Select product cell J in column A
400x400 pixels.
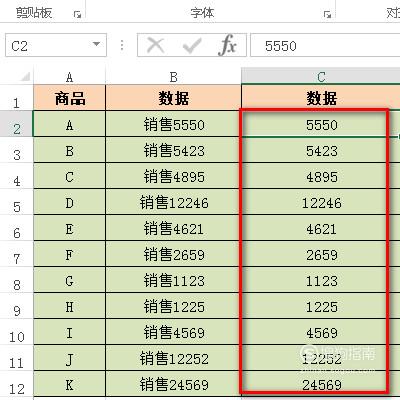tap(69, 358)
